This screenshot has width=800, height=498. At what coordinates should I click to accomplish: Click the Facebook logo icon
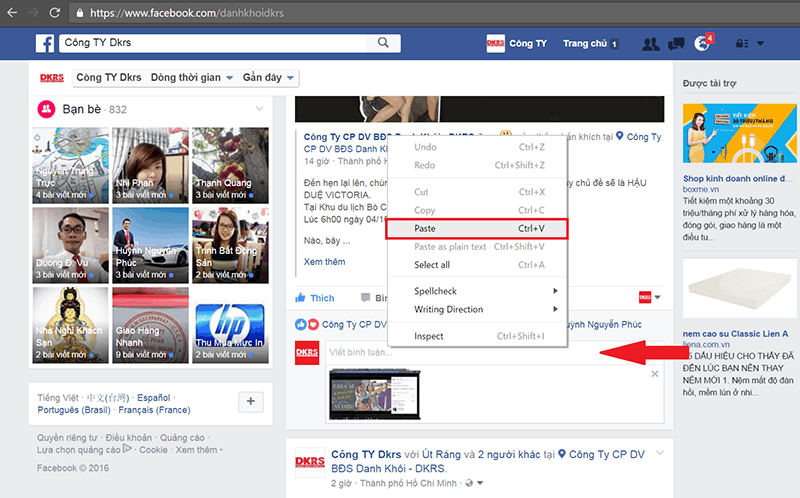pyautogui.click(x=45, y=43)
